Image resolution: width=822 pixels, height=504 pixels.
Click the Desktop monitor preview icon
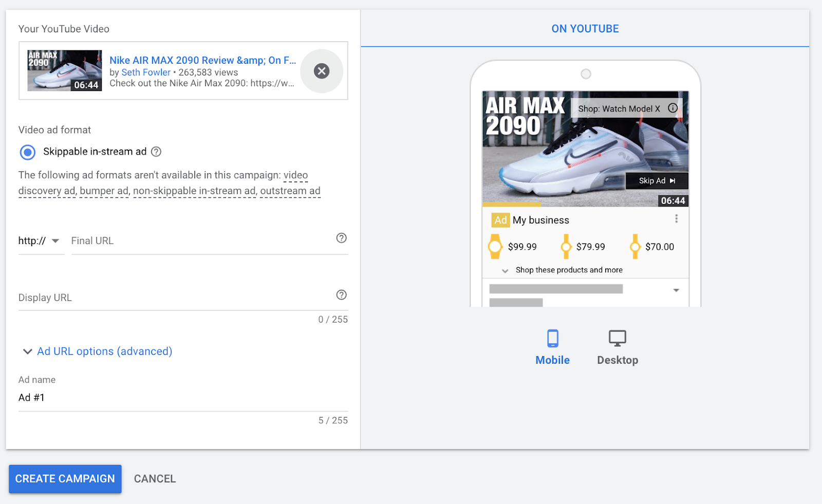[618, 338]
